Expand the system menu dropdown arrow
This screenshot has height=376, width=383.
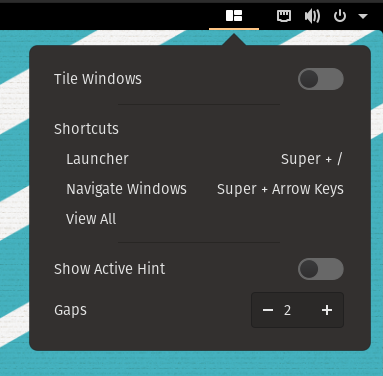pyautogui.click(x=363, y=16)
